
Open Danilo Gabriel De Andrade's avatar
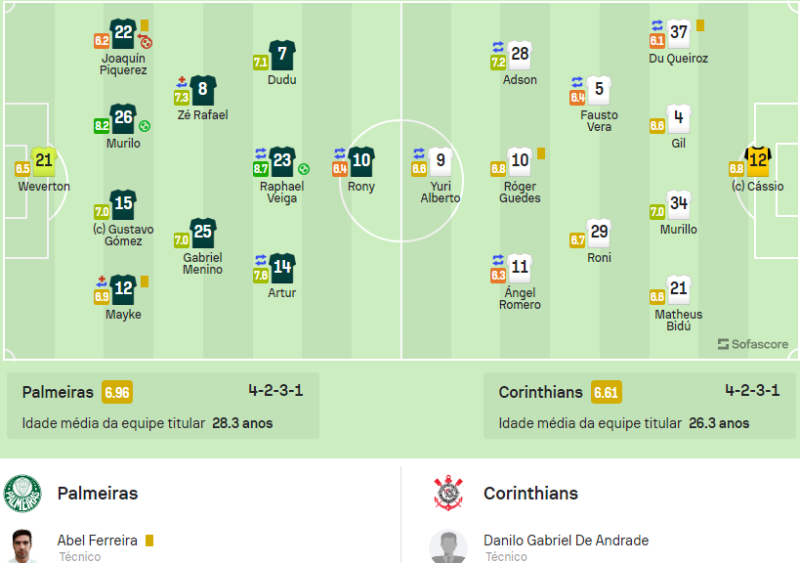pyautogui.click(x=448, y=546)
